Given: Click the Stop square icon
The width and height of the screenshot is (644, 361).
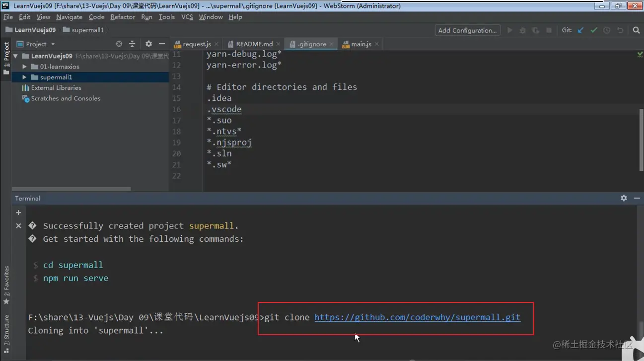Looking at the screenshot, I should [549, 30].
